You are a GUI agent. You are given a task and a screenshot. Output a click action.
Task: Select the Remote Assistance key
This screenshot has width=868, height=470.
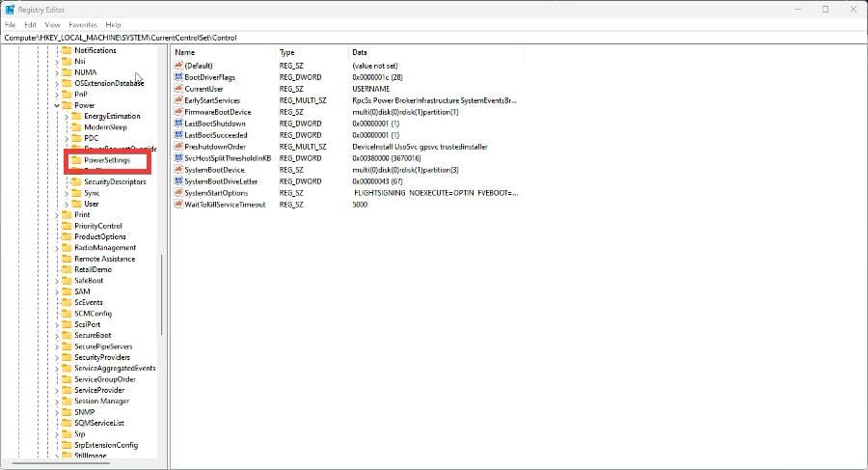point(104,259)
